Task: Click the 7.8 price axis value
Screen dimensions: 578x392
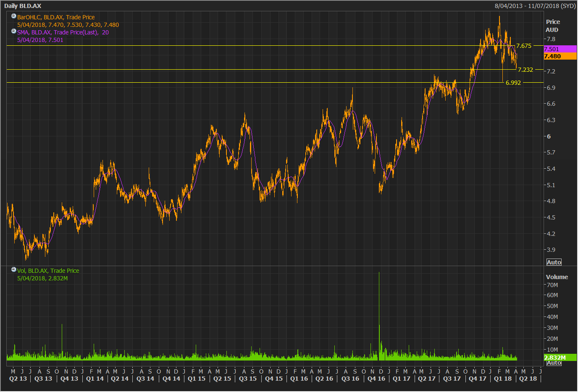Action: pos(550,39)
